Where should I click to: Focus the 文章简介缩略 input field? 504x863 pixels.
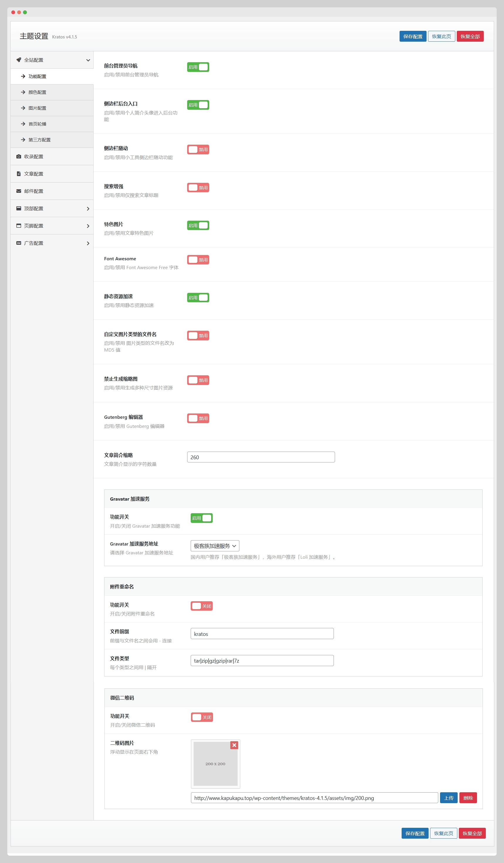click(261, 457)
